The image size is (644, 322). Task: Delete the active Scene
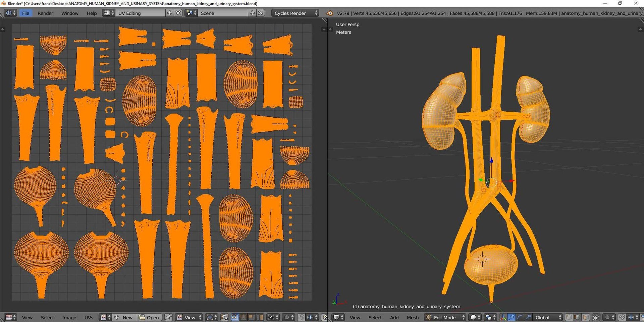(x=261, y=13)
